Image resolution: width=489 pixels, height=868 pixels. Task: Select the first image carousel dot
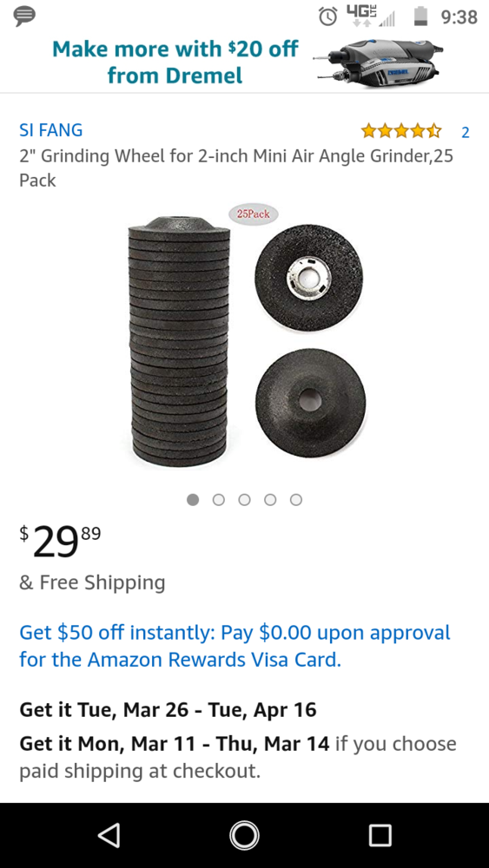[193, 500]
